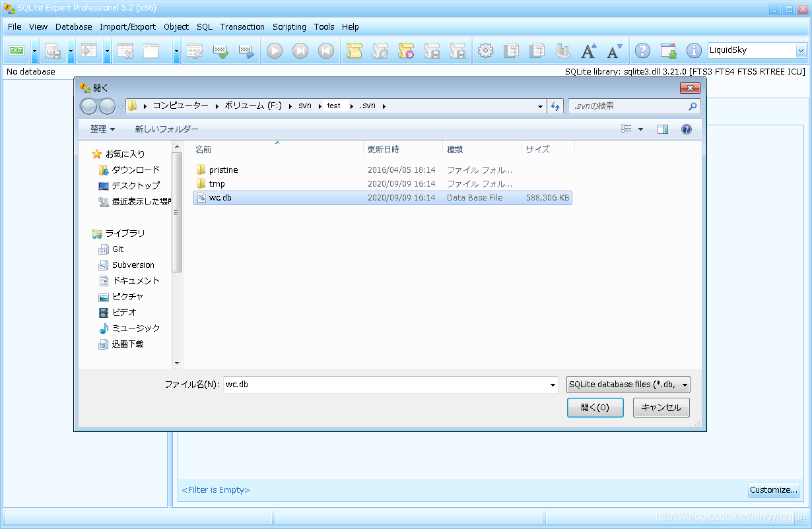Click the step back playback icon
This screenshot has width=812, height=529.
(x=326, y=51)
